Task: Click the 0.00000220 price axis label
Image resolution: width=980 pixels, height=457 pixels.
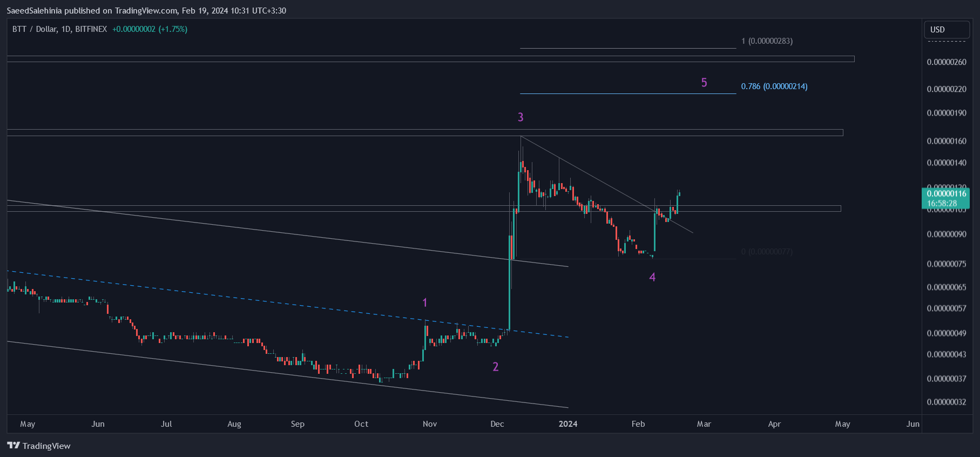Action: tap(947, 89)
